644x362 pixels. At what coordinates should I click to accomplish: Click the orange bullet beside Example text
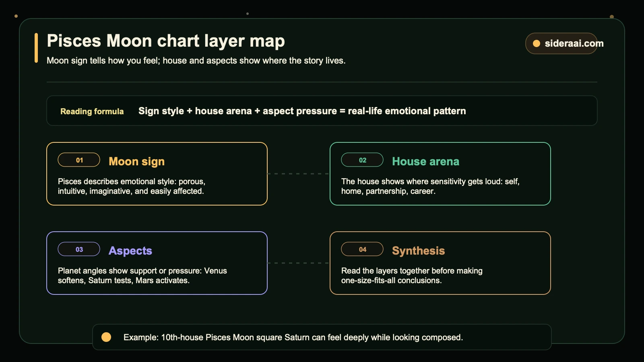pos(106,337)
